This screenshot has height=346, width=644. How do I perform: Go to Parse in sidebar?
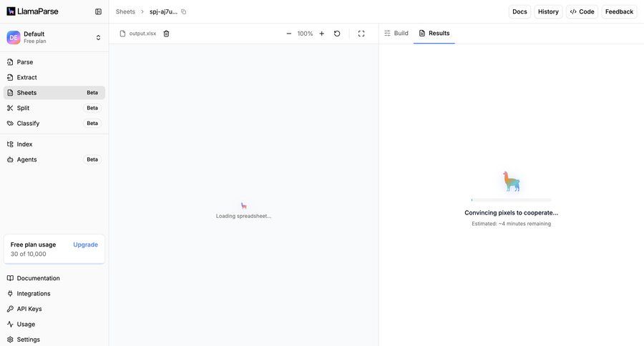25,62
